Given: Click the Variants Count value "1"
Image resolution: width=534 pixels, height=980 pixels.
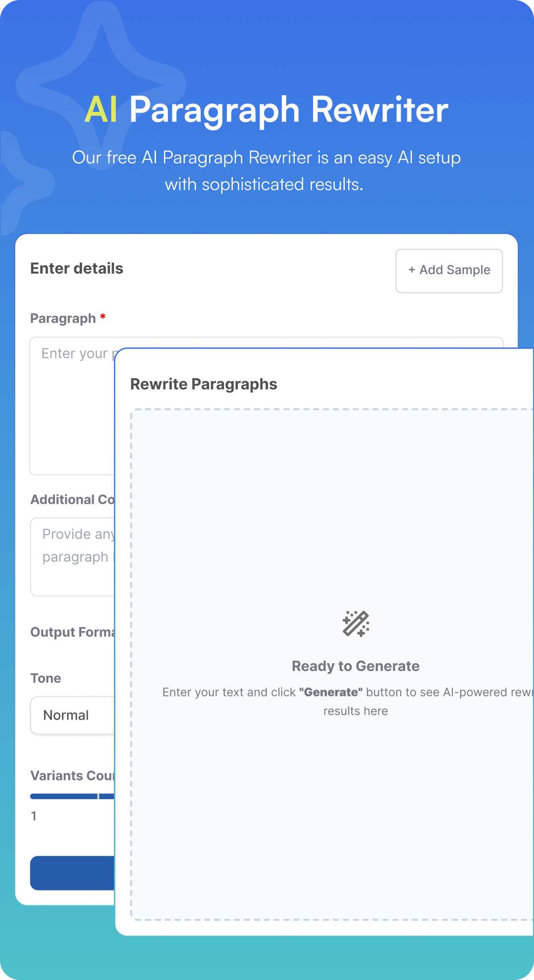Looking at the screenshot, I should point(34,817).
